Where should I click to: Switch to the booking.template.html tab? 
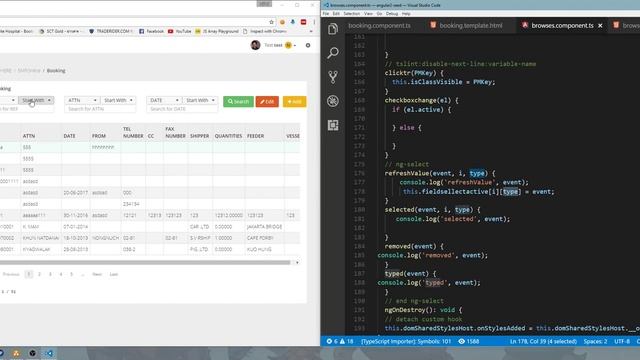coord(466,25)
